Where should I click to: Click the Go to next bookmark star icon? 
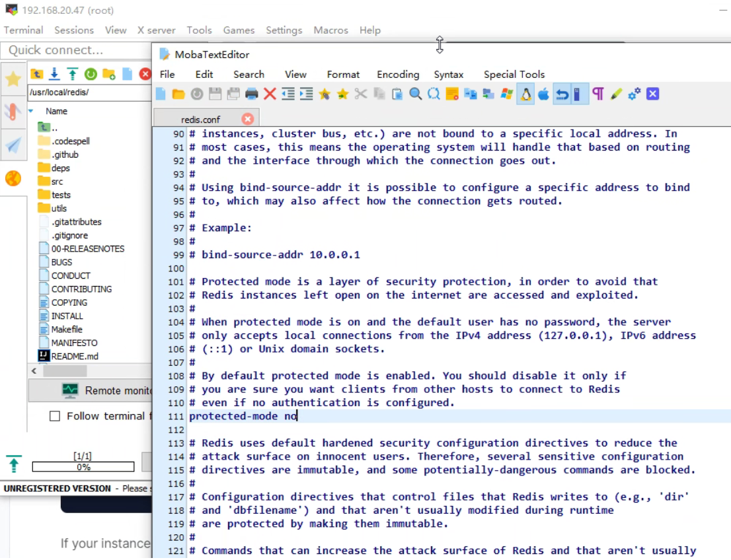(342, 94)
